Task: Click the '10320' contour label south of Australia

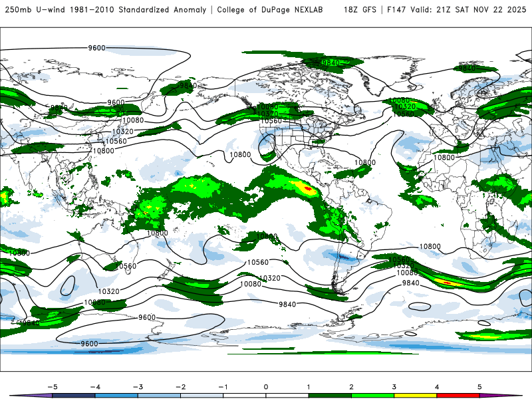Action: [109, 291]
